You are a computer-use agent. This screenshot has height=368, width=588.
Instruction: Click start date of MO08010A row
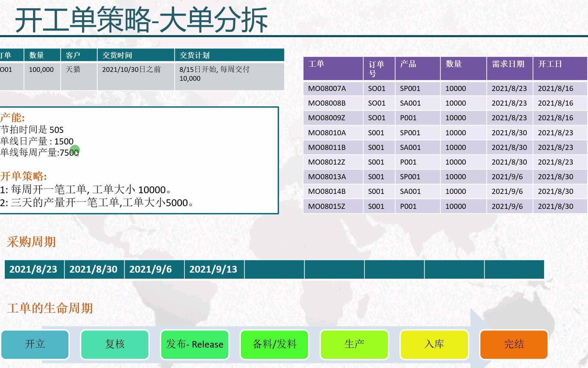pos(560,133)
